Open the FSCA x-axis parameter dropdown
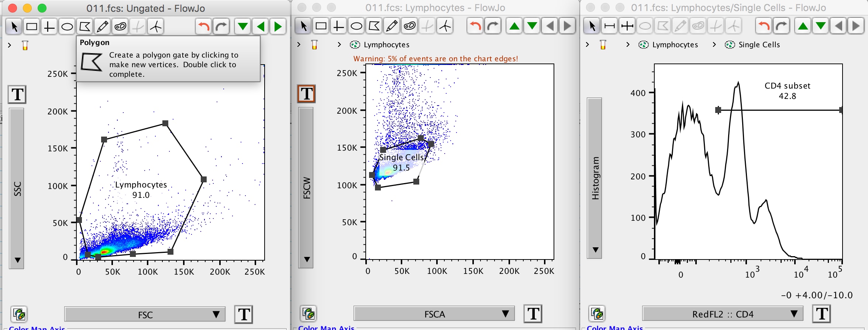The height and width of the screenshot is (330, 868). point(434,314)
